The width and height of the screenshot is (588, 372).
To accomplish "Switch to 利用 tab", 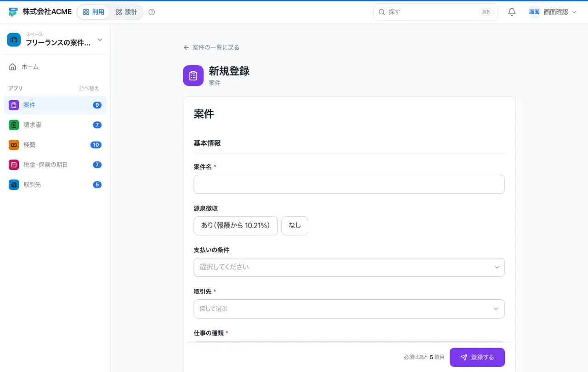I will [93, 12].
